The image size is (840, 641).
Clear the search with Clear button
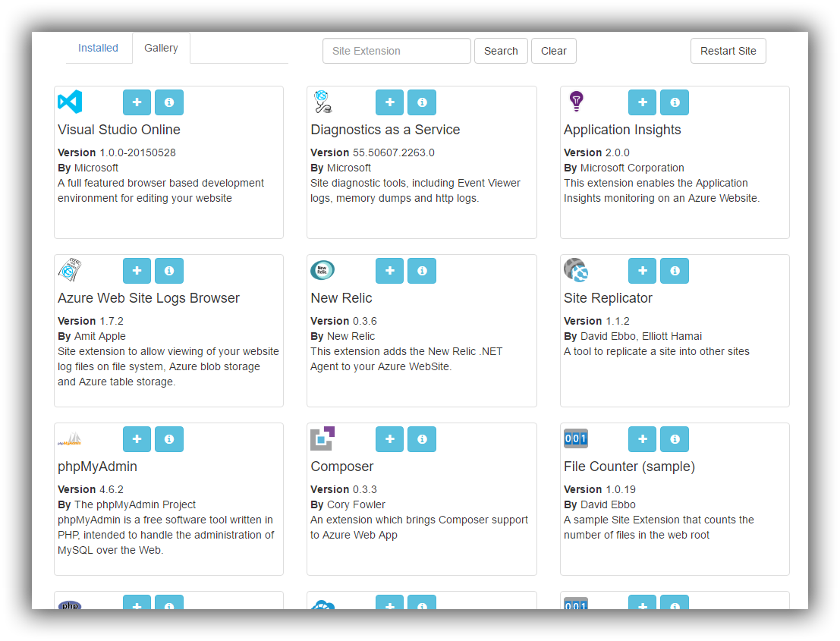(554, 51)
